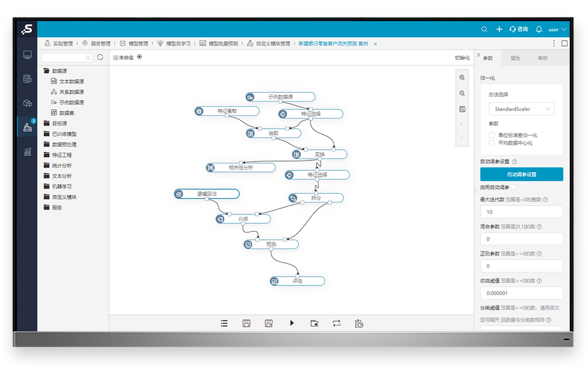This screenshot has width=588, height=376.
Task: Run the workflow with the play icon
Action: (292, 323)
